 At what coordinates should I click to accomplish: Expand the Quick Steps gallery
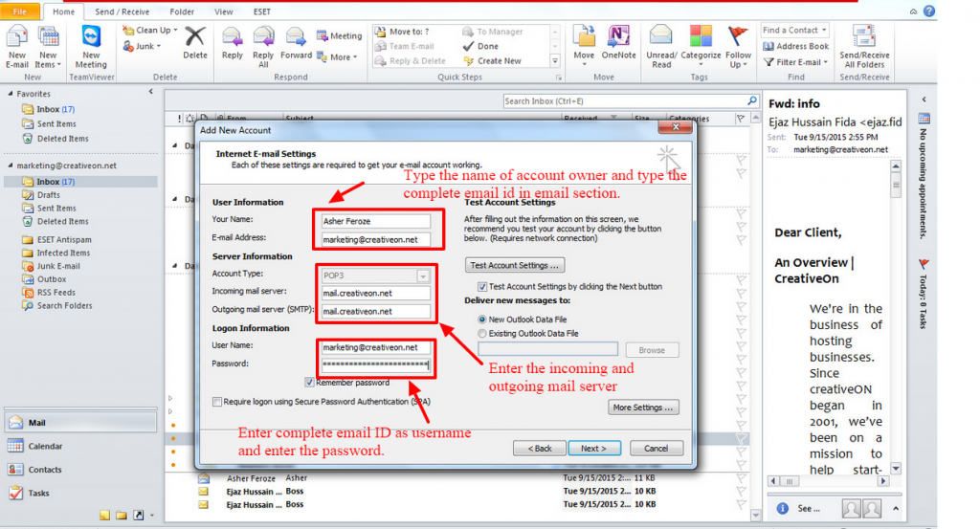(x=554, y=60)
